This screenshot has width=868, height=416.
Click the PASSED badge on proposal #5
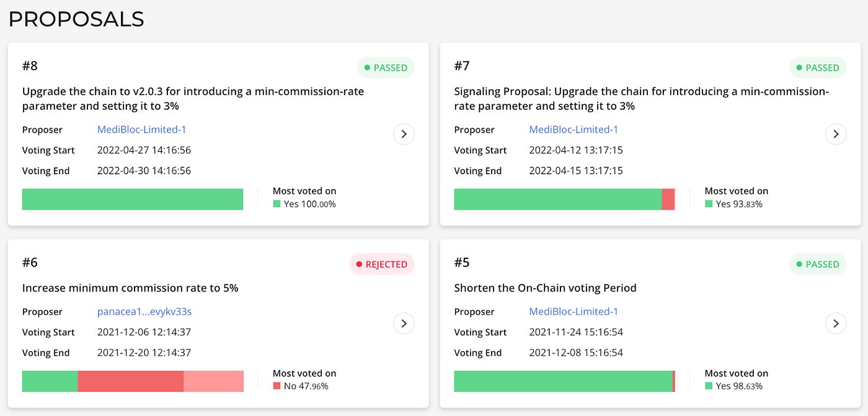pos(818,264)
